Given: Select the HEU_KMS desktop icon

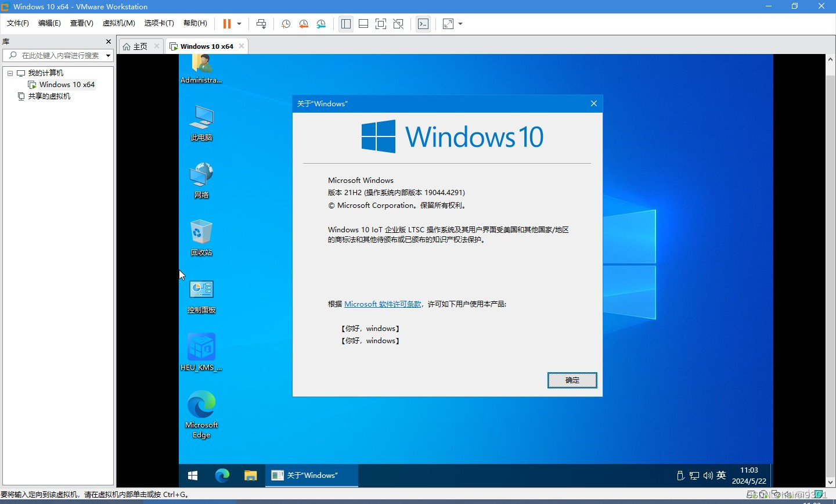Looking at the screenshot, I should point(201,352).
